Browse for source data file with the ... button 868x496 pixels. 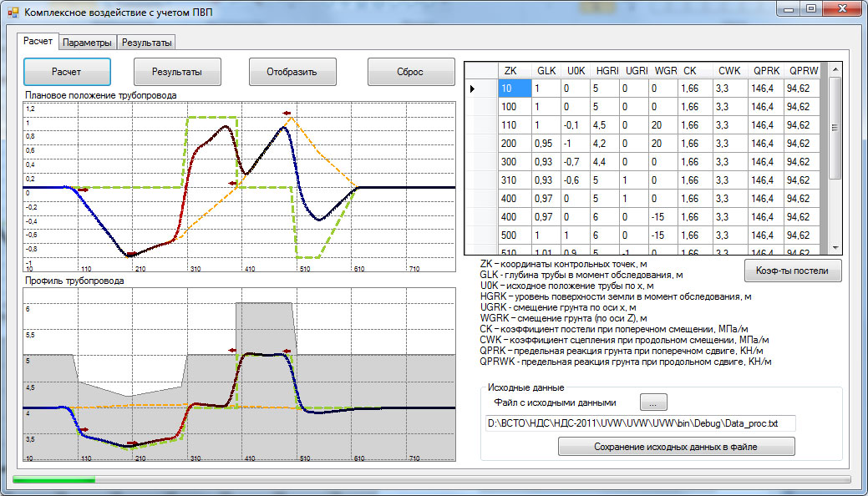654,402
